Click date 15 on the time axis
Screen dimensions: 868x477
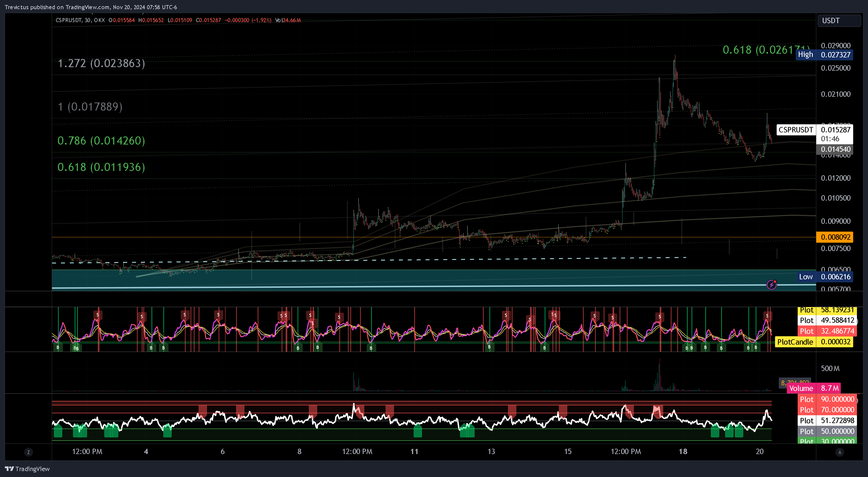tap(568, 451)
